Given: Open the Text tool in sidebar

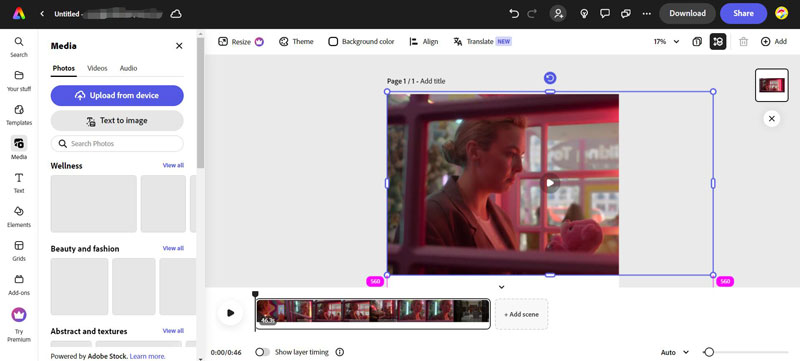Looking at the screenshot, I should click(x=19, y=183).
